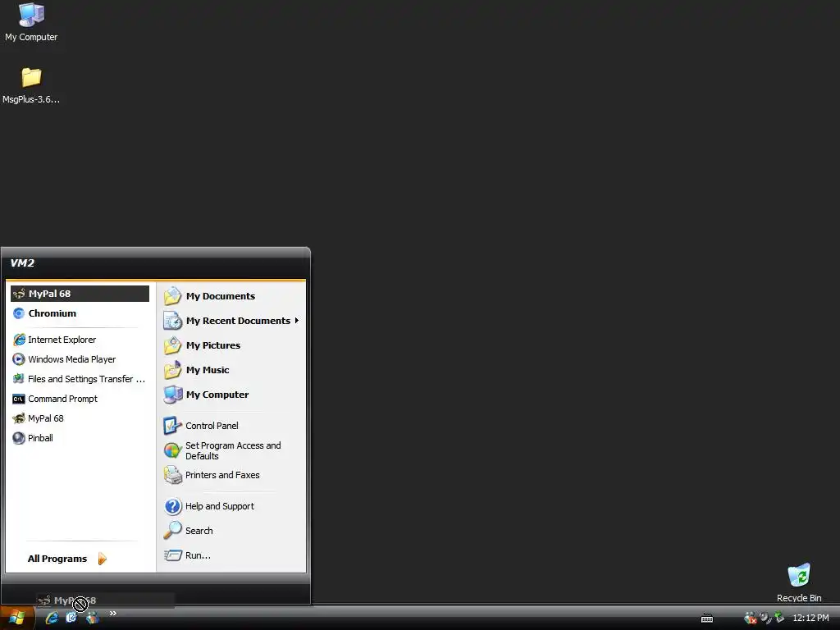Launch Chromium from the Start menu
The image size is (840, 630).
[x=80, y=313]
